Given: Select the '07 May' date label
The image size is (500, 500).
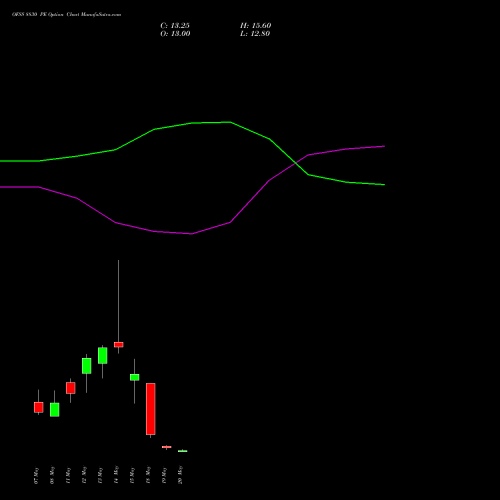Looking at the screenshot, I should tap(36, 475).
